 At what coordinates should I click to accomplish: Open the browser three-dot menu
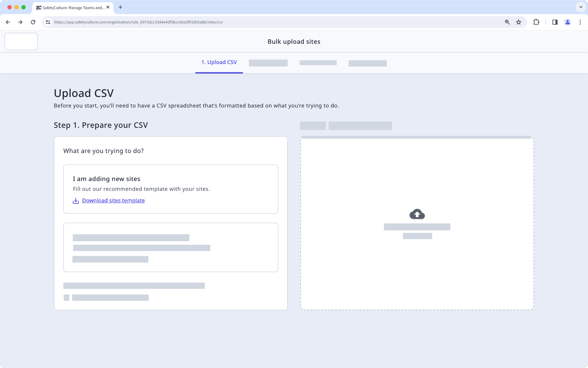(580, 22)
